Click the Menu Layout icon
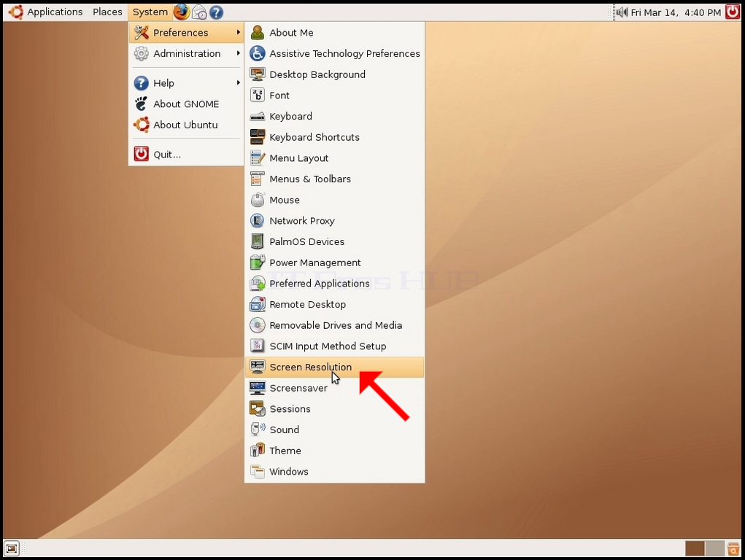 258,158
